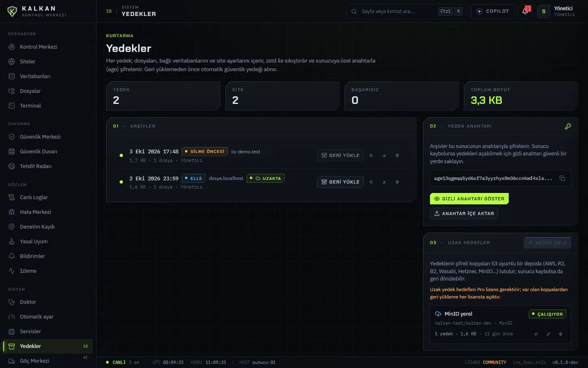This screenshot has width=588, height=368.
Task: Edit the MinIO yerel target
Action: point(548,334)
